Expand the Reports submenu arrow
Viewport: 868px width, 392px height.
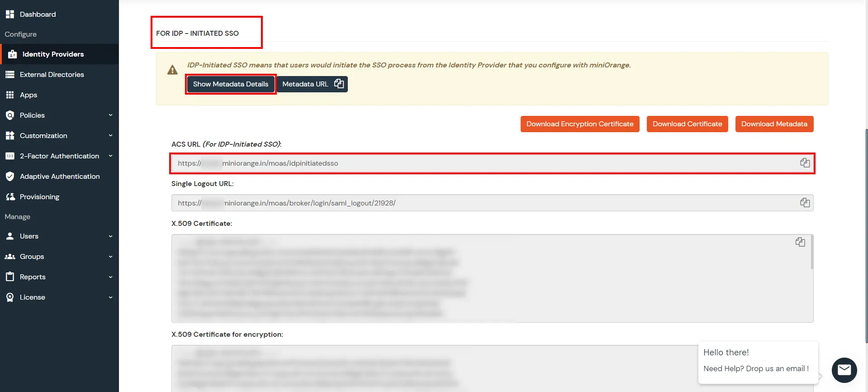[110, 277]
